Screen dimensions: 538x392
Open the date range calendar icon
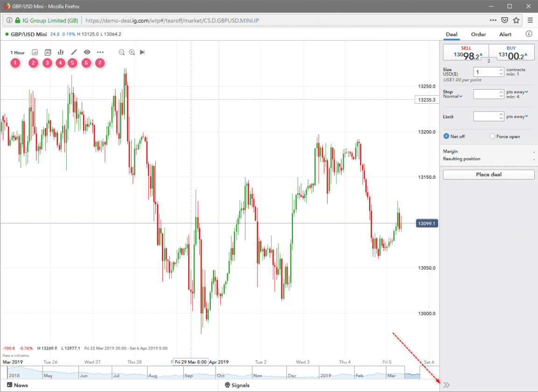34,52
